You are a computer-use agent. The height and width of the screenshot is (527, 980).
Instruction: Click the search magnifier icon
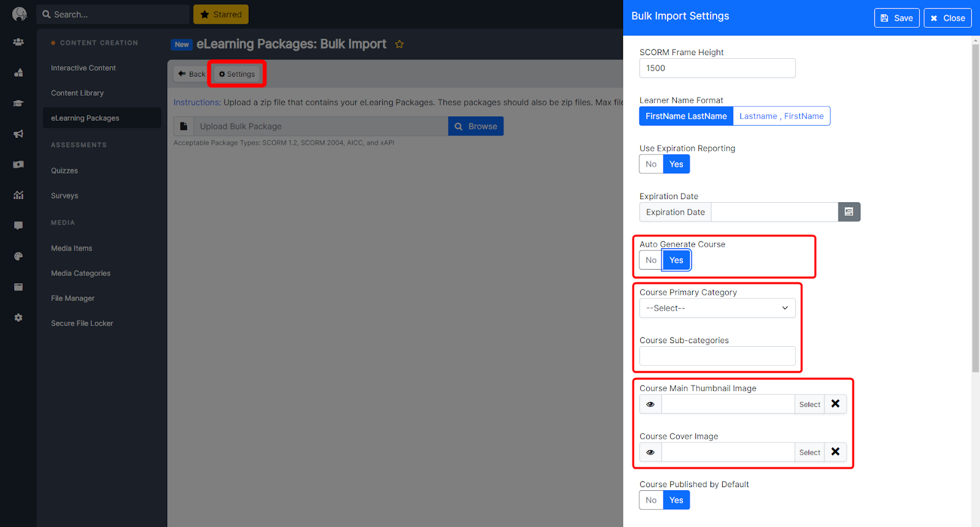[x=47, y=14]
